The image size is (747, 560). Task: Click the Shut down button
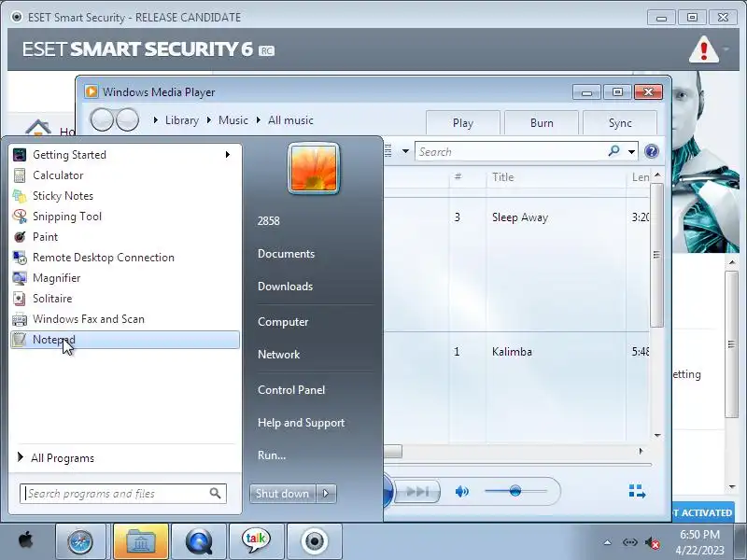[x=283, y=494]
